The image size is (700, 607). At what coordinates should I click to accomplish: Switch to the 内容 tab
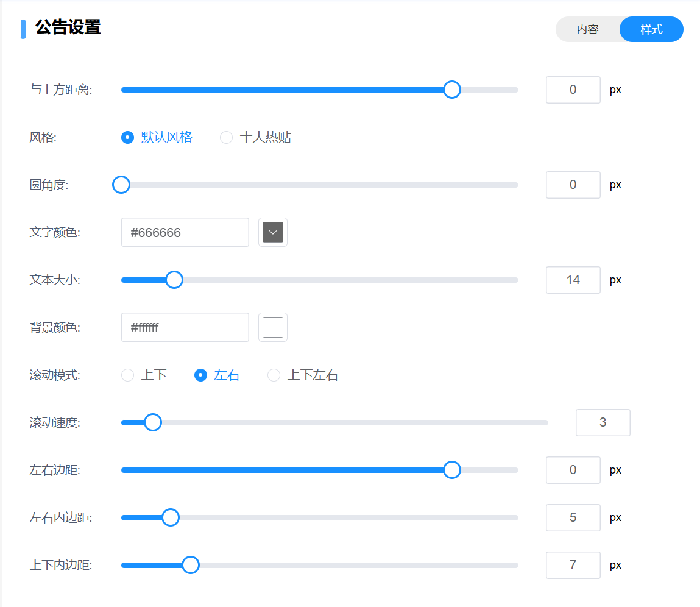point(587,29)
